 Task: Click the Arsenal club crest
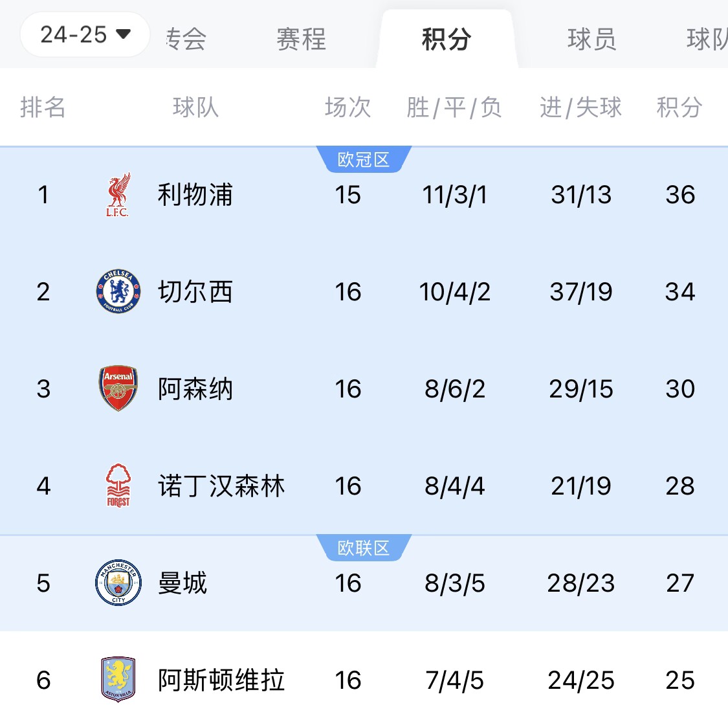click(x=118, y=388)
